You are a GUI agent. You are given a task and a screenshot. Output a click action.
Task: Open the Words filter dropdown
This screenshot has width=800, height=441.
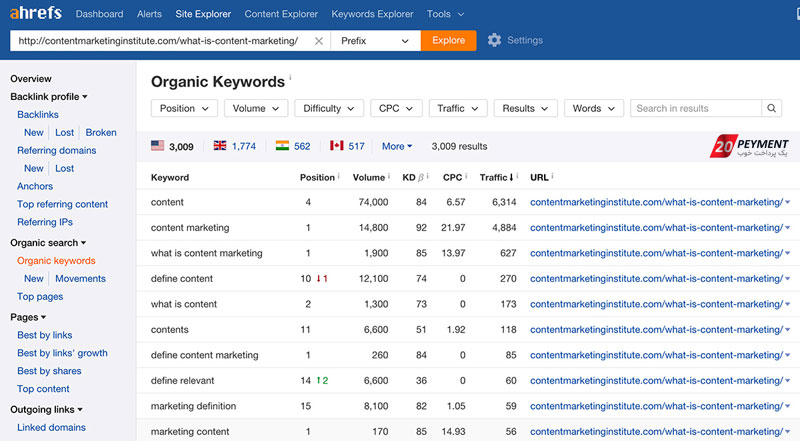[594, 108]
